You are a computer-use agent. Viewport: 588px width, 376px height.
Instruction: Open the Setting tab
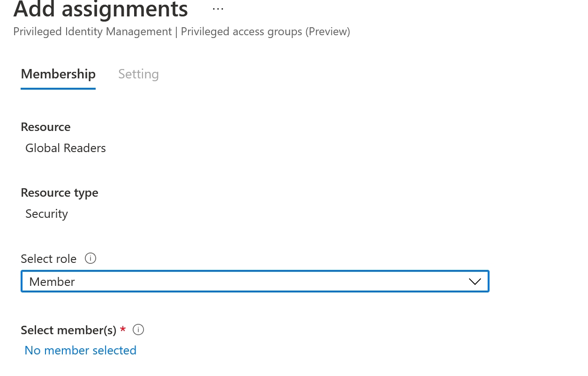point(138,74)
